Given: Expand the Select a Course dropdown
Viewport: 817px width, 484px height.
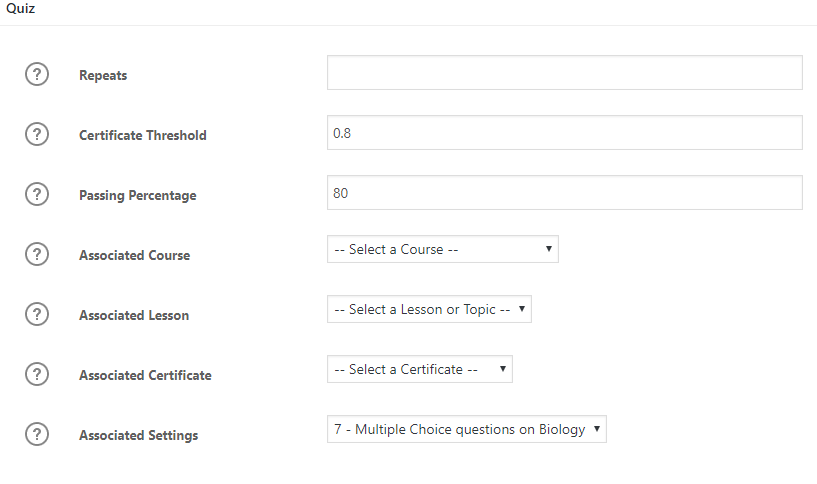Looking at the screenshot, I should tap(443, 249).
